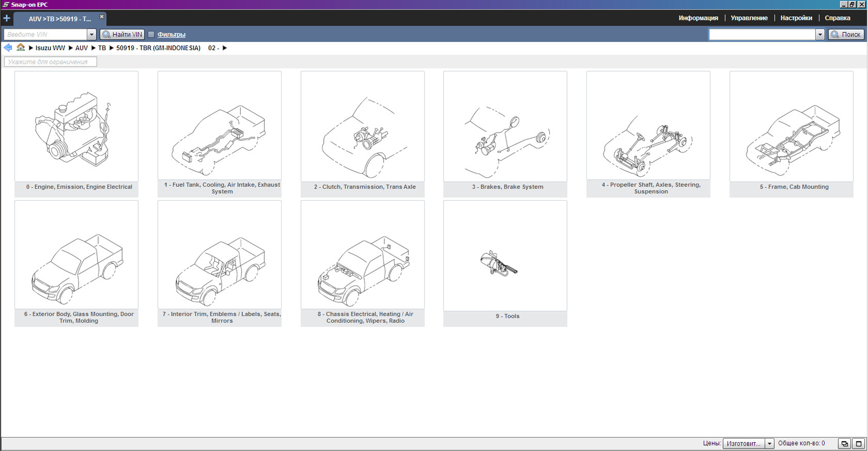868x451 pixels.
Task: Open Engine, Emission, Engine Electrical category
Action: pyautogui.click(x=76, y=127)
